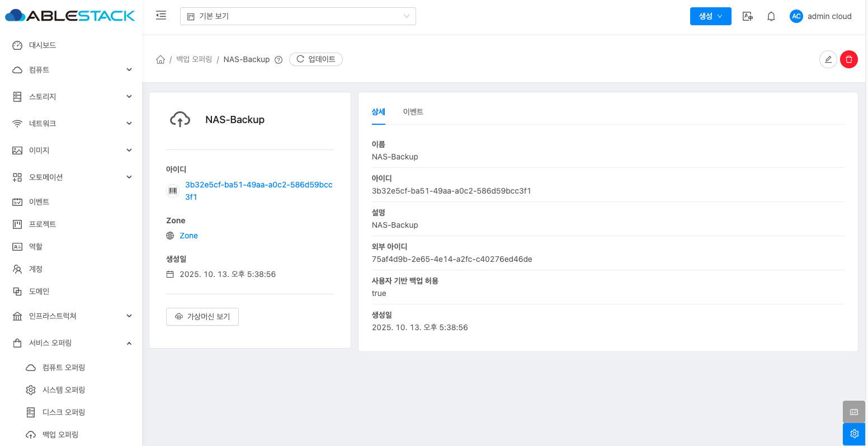Click the red delete trash icon
This screenshot has width=868, height=446.
848,59
